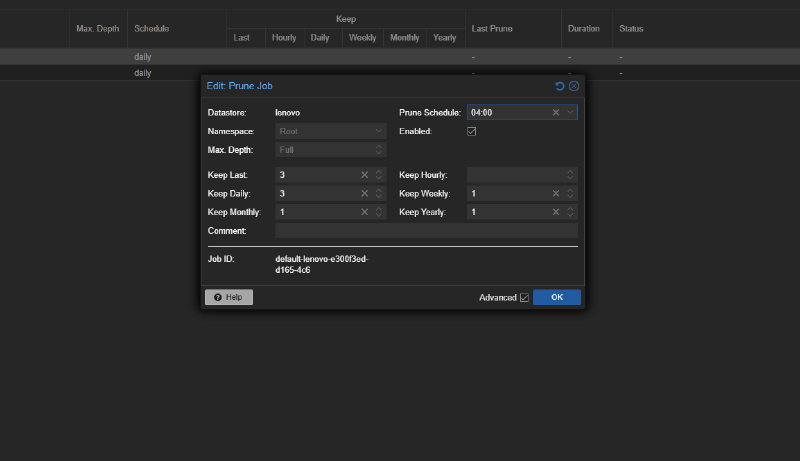Viewport: 800px width, 461px height.
Task: Click the Max. Depth stepper arrows
Action: [x=379, y=150]
